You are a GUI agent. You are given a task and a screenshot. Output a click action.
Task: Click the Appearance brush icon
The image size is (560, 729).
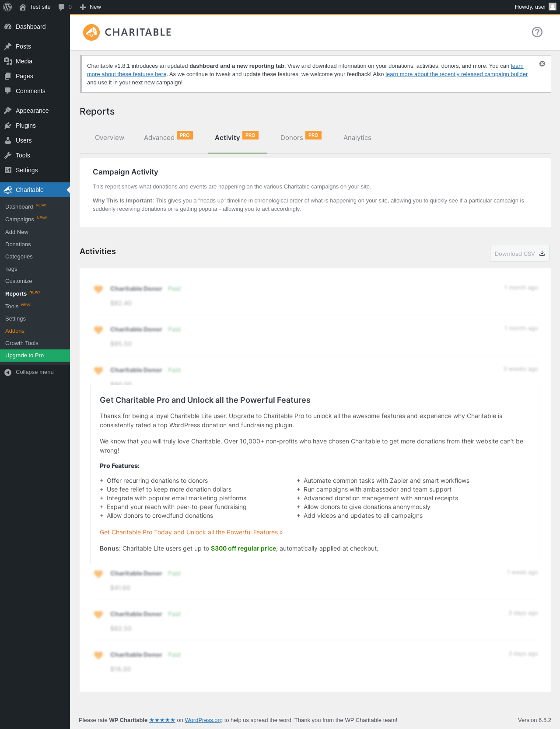point(8,111)
